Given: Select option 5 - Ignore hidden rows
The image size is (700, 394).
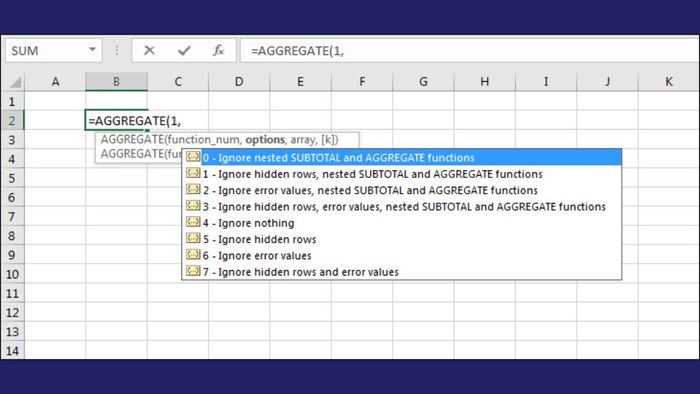Looking at the screenshot, I should click(402, 239).
